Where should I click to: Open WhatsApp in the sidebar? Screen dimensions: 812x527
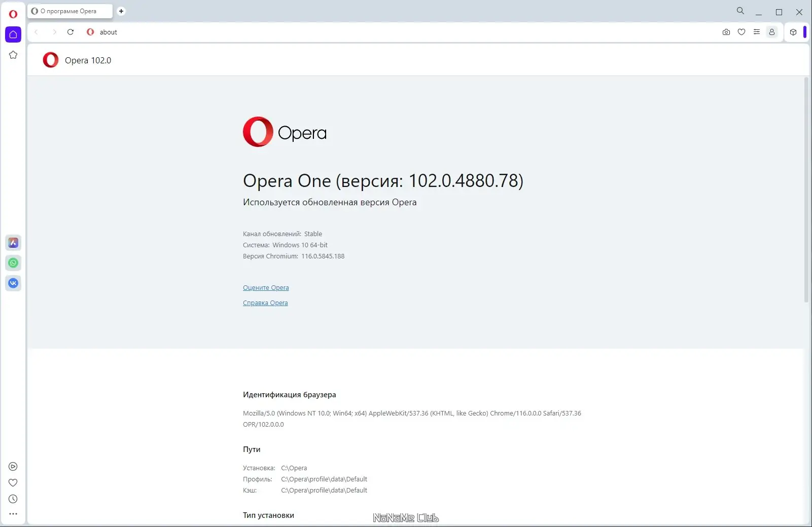tap(13, 263)
